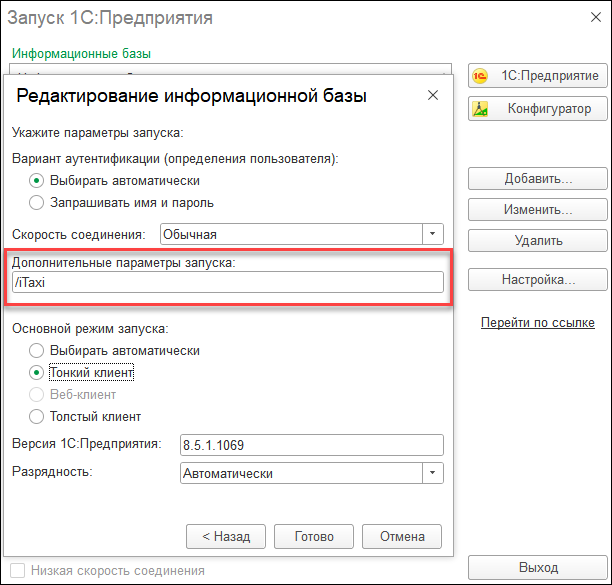The width and height of the screenshot is (612, 585).
Task: Close the Редактирование информационной базы dialog
Action: (432, 95)
